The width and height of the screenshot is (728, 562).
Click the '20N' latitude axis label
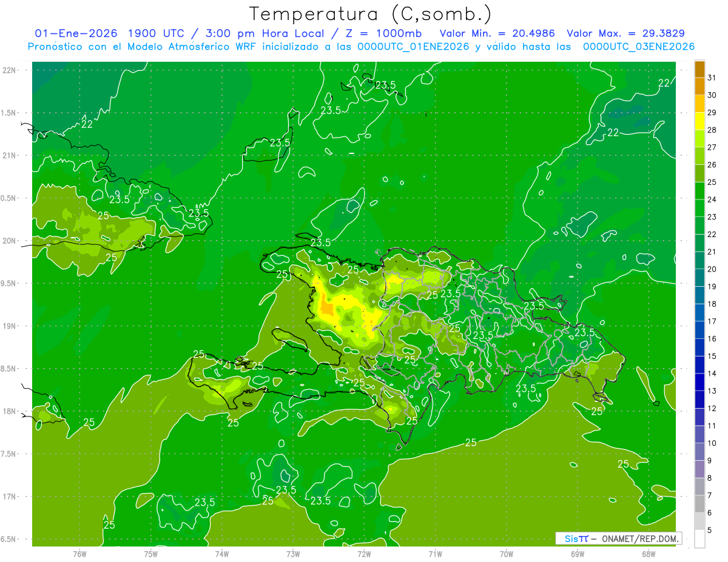point(8,241)
